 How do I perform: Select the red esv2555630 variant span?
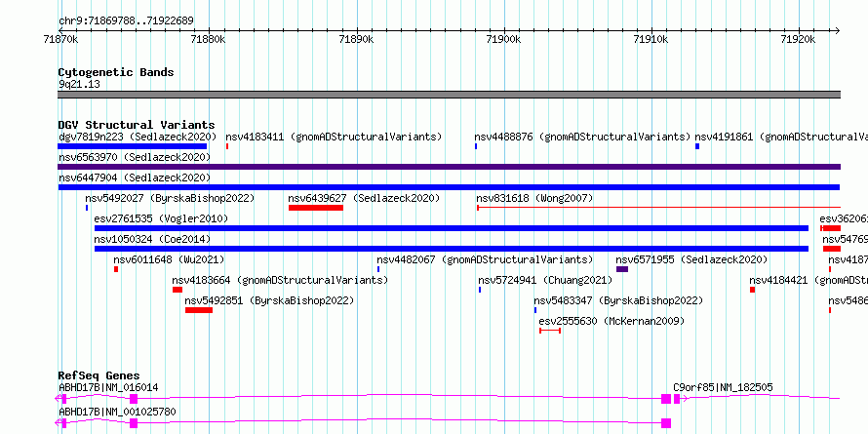coord(550,331)
